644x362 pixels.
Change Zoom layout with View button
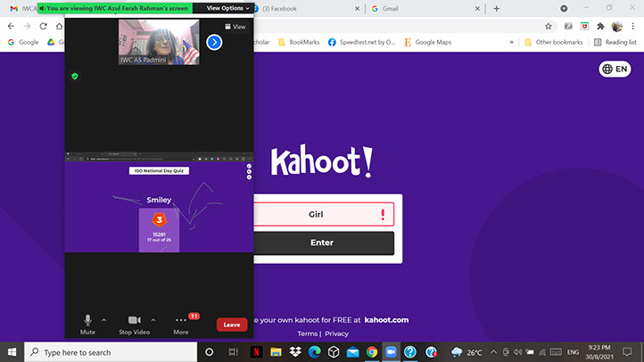click(x=235, y=27)
